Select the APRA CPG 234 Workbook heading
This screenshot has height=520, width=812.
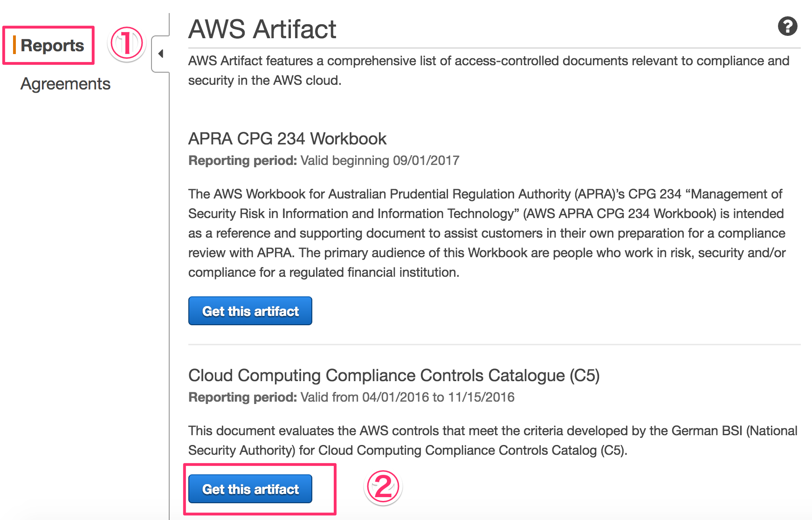click(x=287, y=138)
